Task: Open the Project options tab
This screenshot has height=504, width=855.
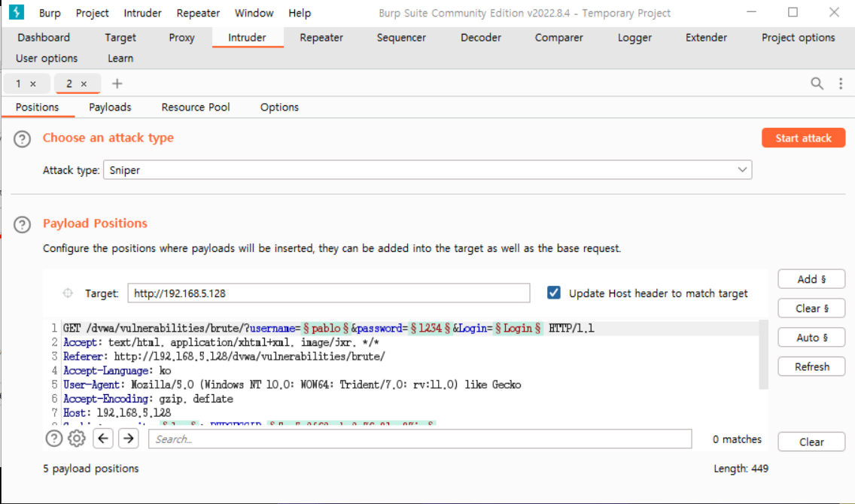Action: pyautogui.click(x=799, y=38)
